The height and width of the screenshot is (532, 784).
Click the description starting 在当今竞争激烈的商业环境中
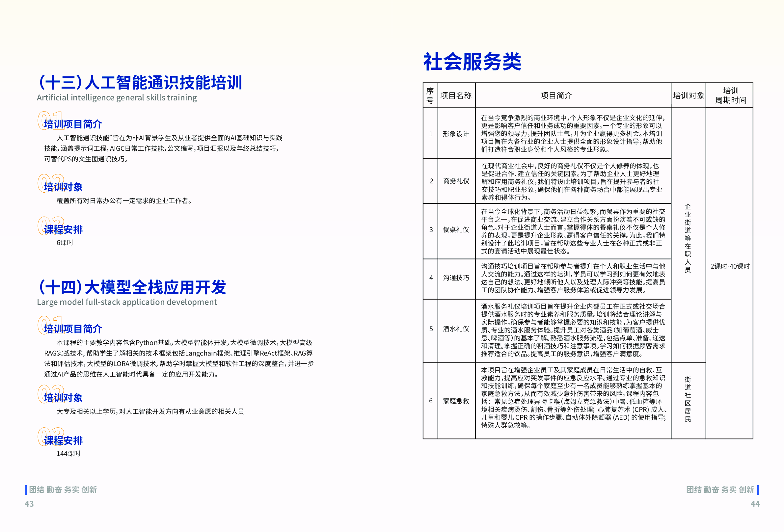click(x=573, y=134)
